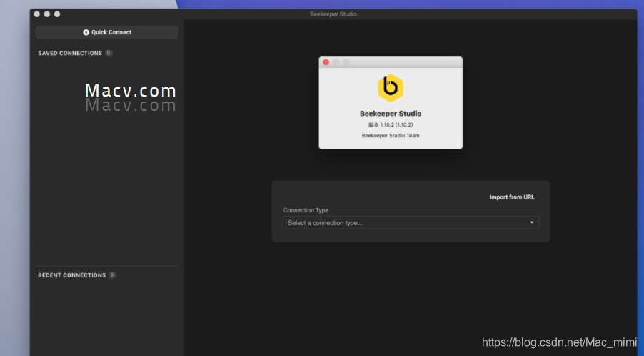Click the Saved Connections count badge
The image size is (644, 356).
(109, 53)
